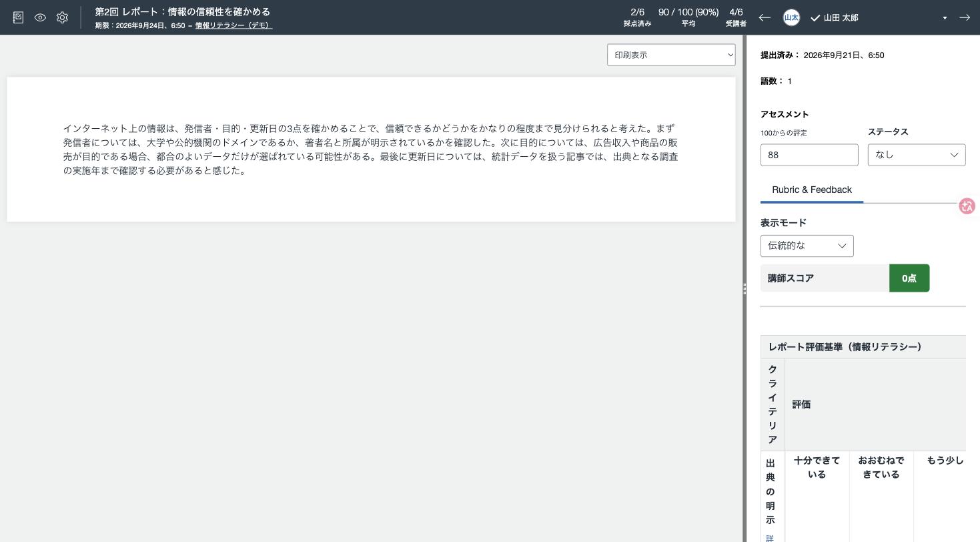
Task: Go to next student with right arrow
Action: click(x=965, y=17)
